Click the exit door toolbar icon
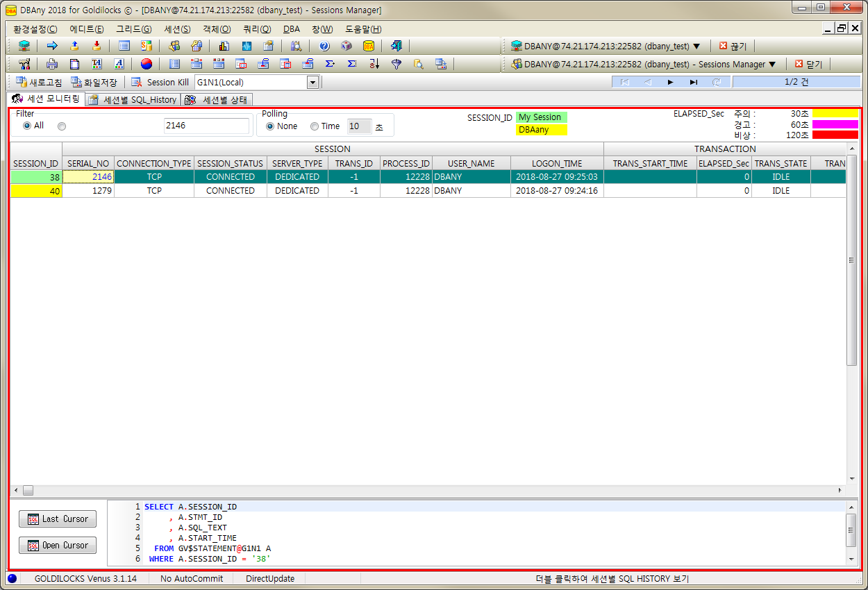Screen dimensions: 868x590 click(x=396, y=46)
